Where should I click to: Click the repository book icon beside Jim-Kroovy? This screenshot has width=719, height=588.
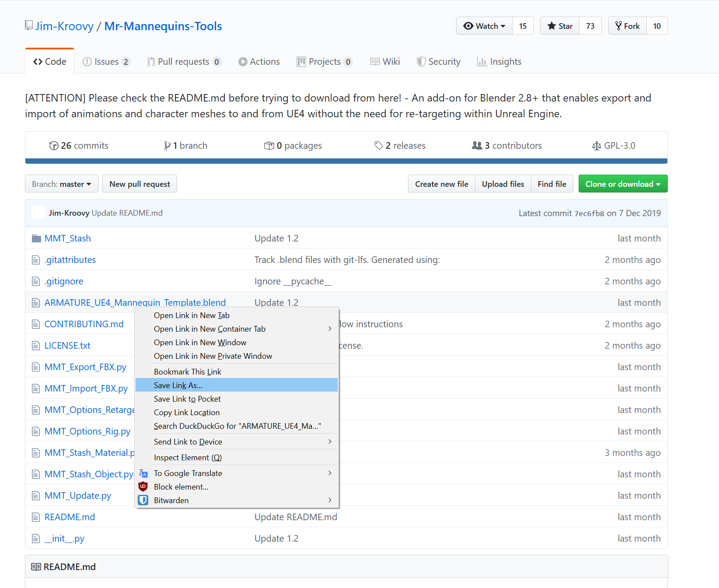(29, 26)
